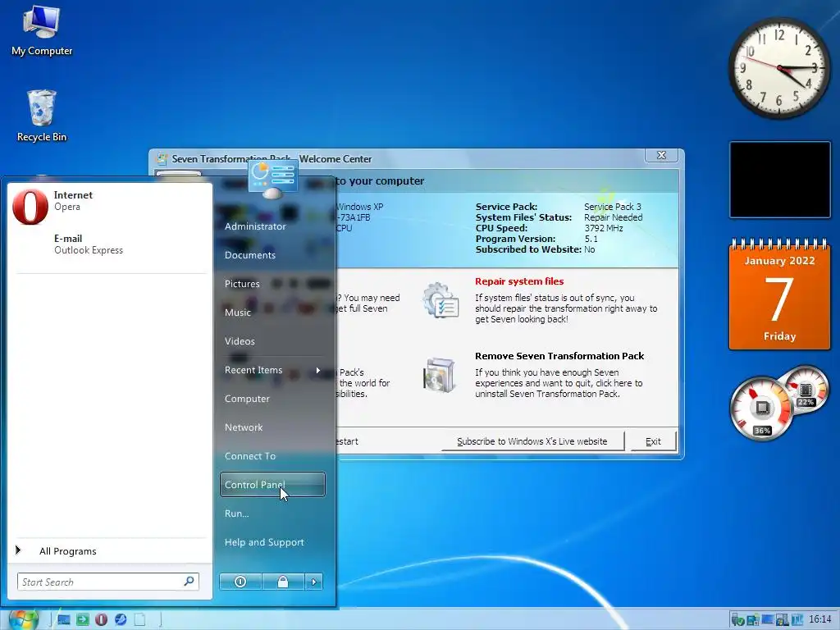This screenshot has height=630, width=840.
Task: Expand shutdown options arrow
Action: tap(314, 582)
